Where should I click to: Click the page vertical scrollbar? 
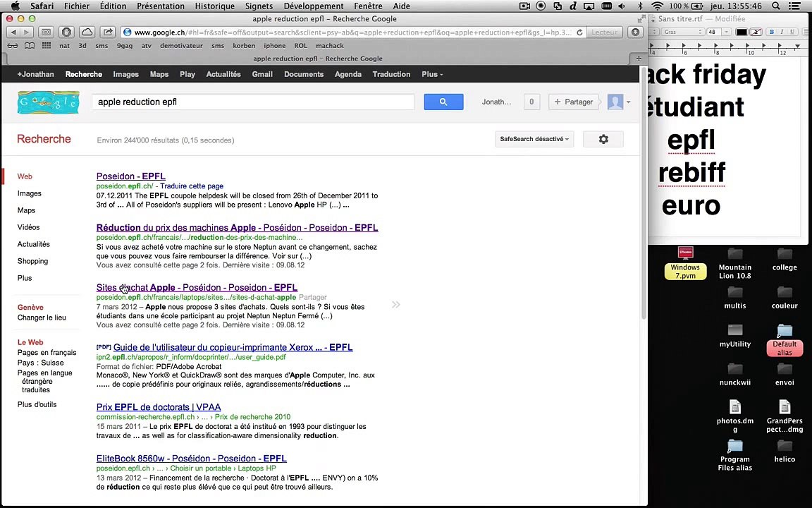(644, 192)
